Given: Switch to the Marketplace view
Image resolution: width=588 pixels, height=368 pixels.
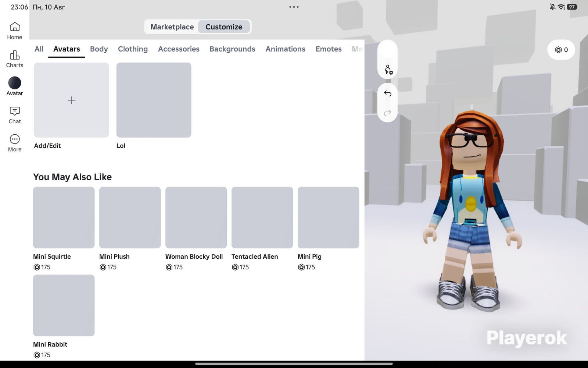Looking at the screenshot, I should pos(172,27).
